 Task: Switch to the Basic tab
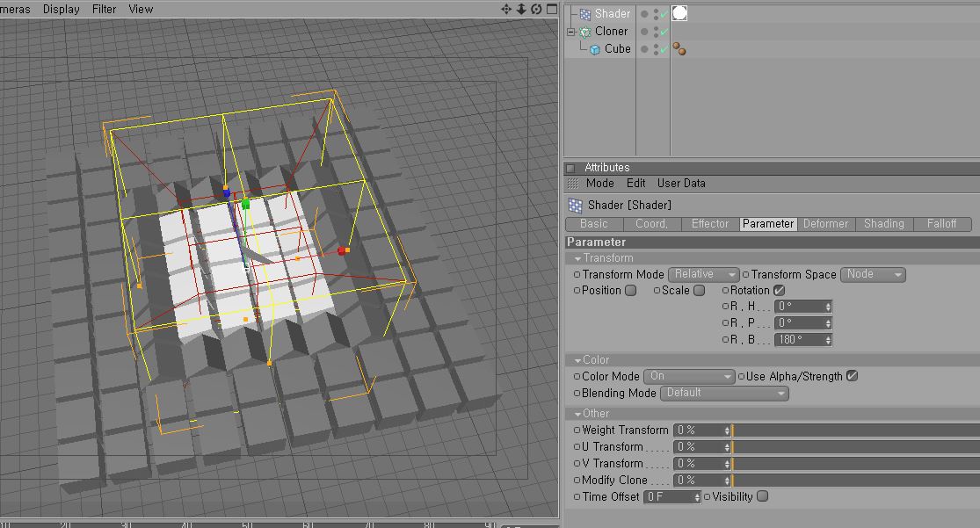point(594,224)
